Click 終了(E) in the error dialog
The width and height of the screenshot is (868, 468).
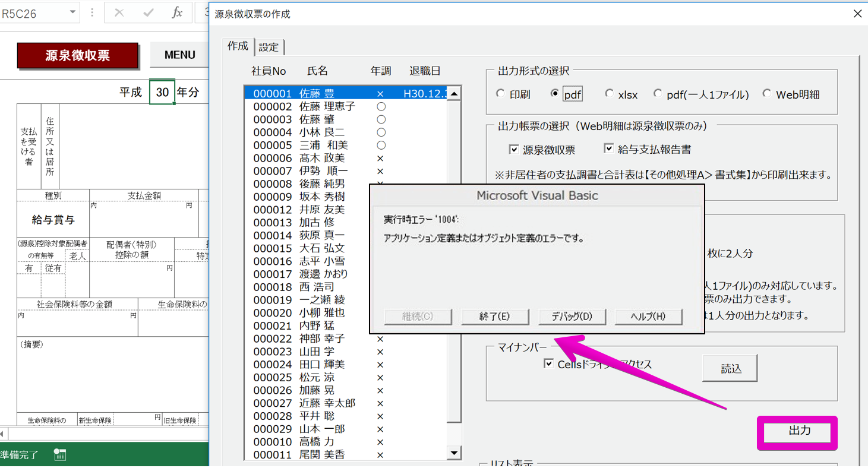(x=495, y=317)
